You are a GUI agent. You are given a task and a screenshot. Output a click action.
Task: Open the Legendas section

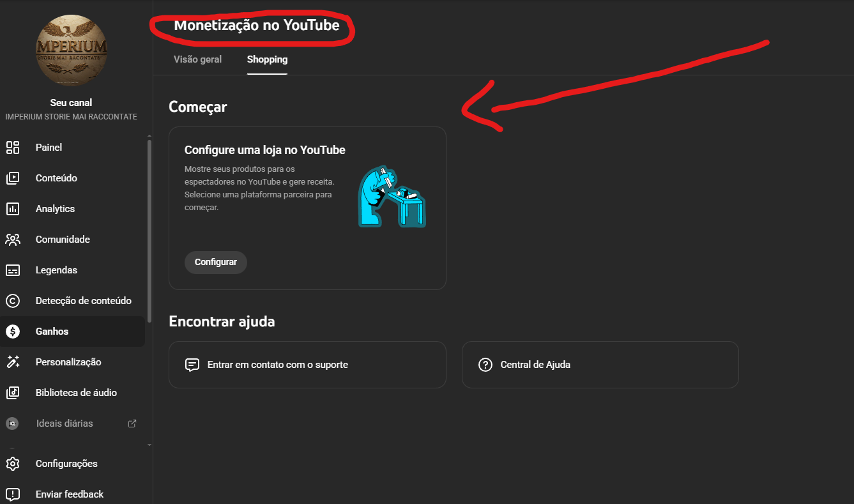point(73,270)
